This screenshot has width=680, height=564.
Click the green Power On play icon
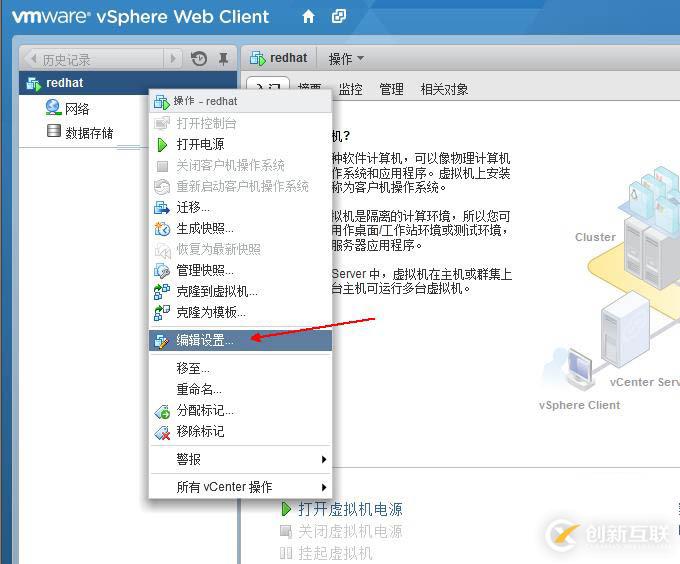[162, 145]
